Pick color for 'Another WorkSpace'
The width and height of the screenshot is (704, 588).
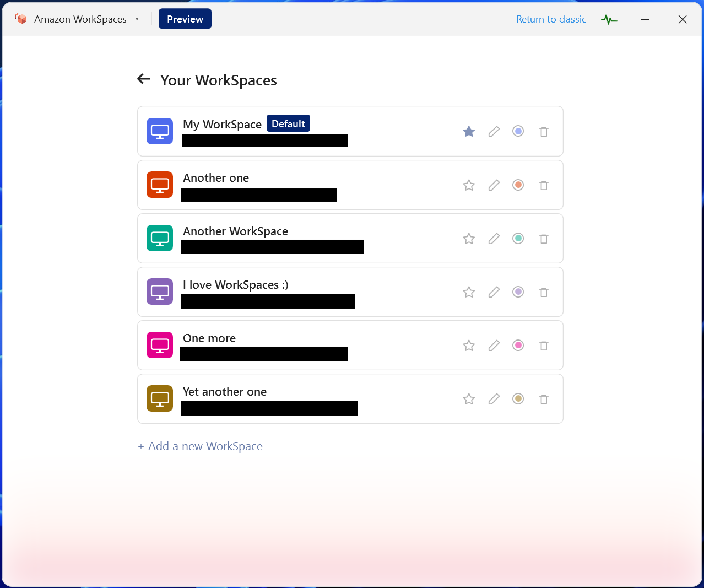[x=518, y=238]
